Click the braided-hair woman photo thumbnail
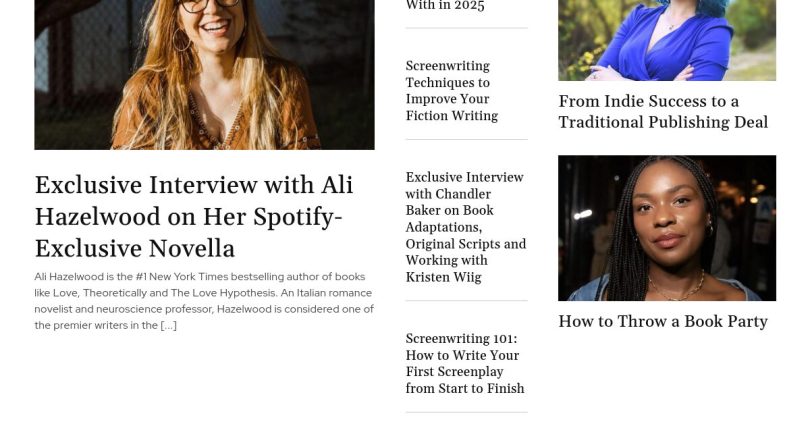The width and height of the screenshot is (810, 424). click(x=667, y=228)
